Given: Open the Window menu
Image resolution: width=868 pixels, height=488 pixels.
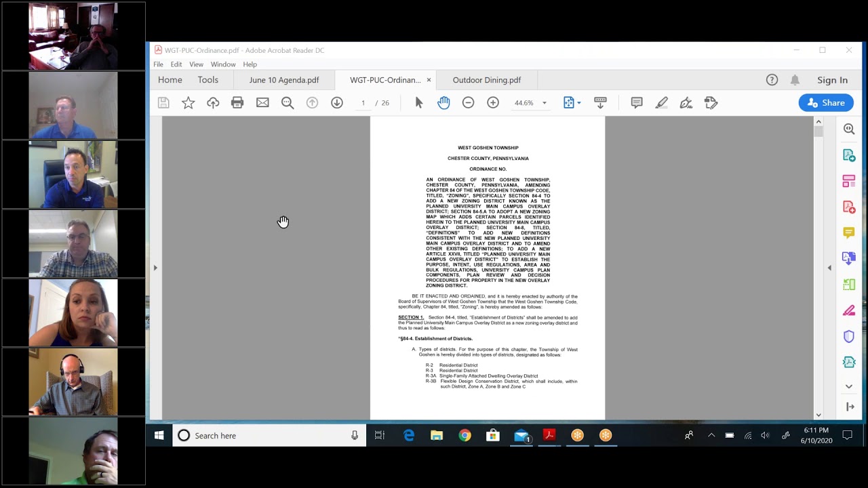Looking at the screenshot, I should pyautogui.click(x=223, y=64).
